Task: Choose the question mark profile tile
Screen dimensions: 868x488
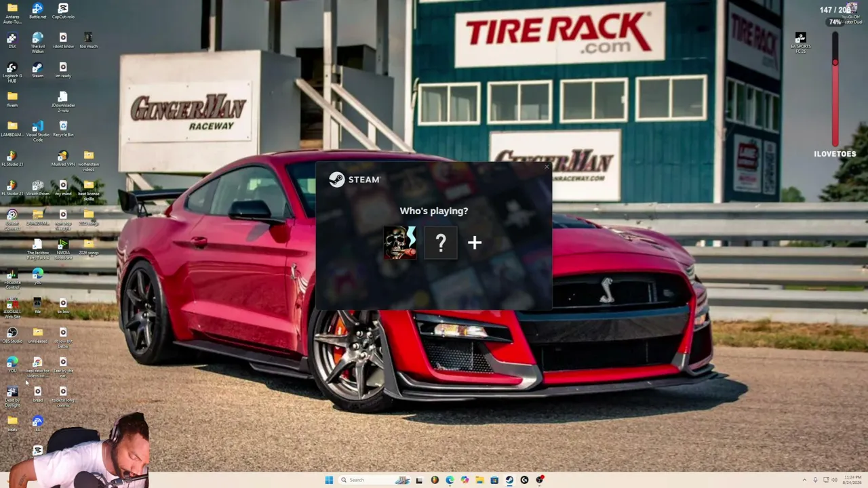Action: (441, 243)
